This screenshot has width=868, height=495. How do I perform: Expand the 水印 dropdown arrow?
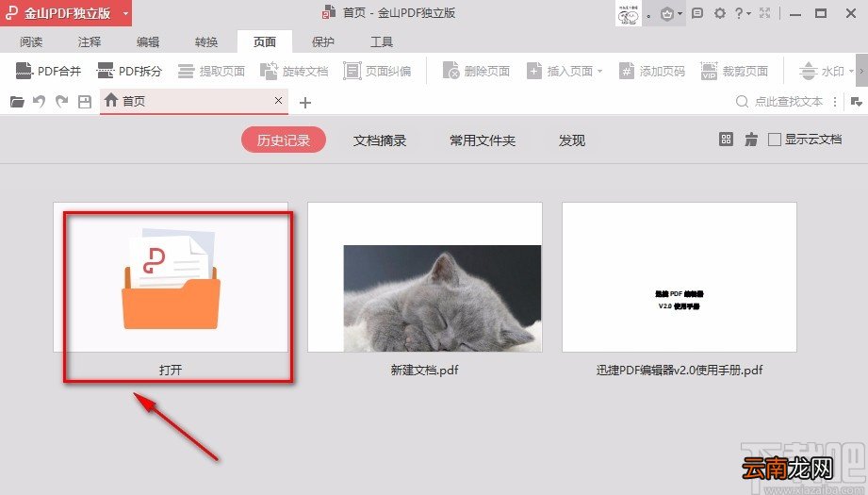coord(851,72)
